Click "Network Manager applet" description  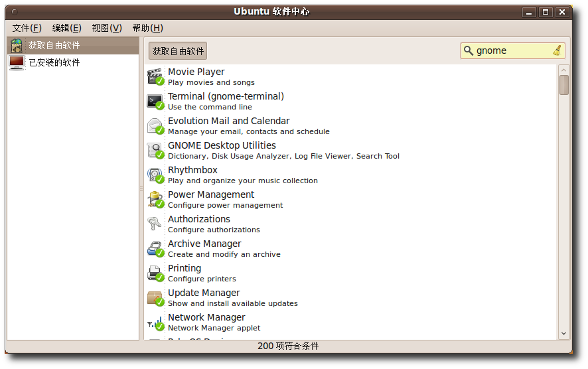(214, 328)
